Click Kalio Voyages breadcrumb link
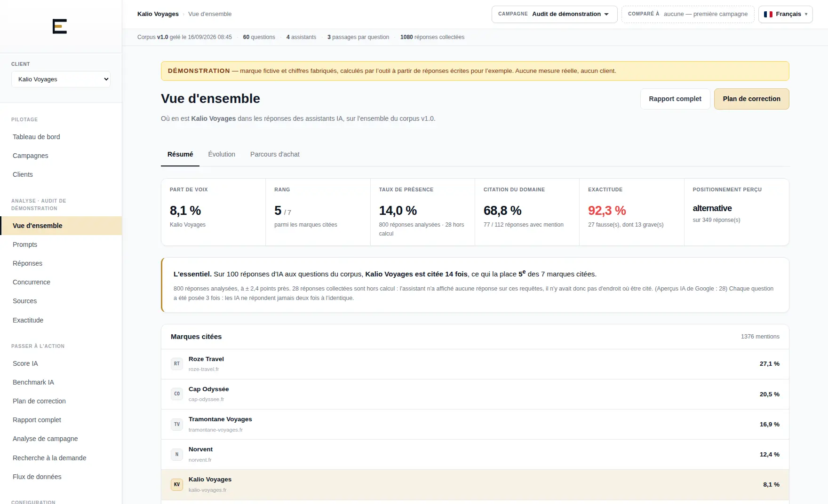The image size is (828, 504). click(x=158, y=14)
